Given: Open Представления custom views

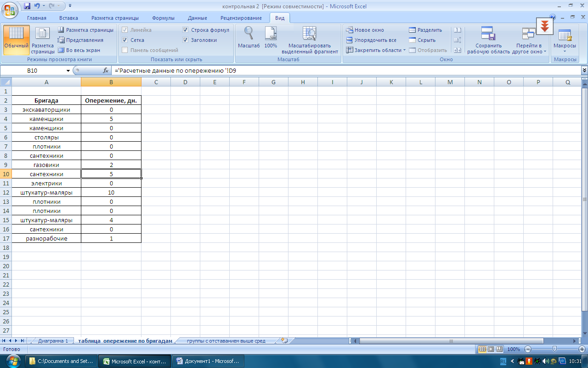Looking at the screenshot, I should [80, 40].
